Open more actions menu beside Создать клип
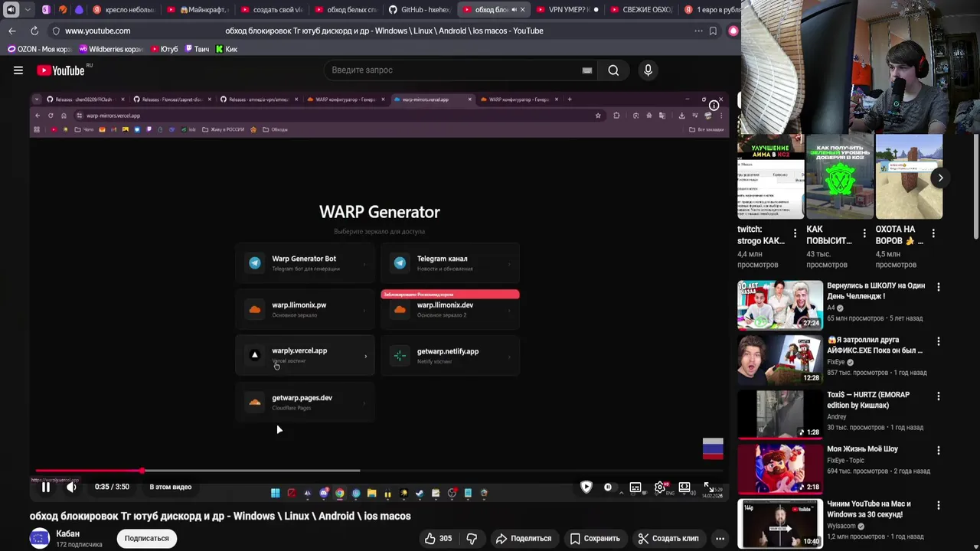The height and width of the screenshot is (551, 980). (720, 539)
